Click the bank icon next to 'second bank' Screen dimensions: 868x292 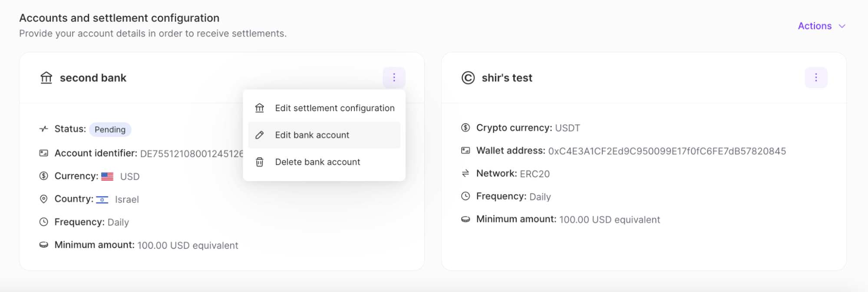(x=46, y=78)
